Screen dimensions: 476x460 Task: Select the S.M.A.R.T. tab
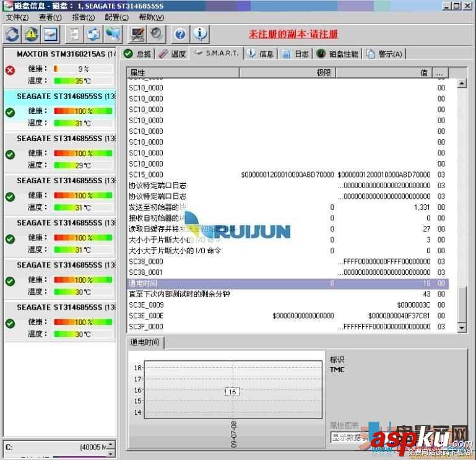217,53
